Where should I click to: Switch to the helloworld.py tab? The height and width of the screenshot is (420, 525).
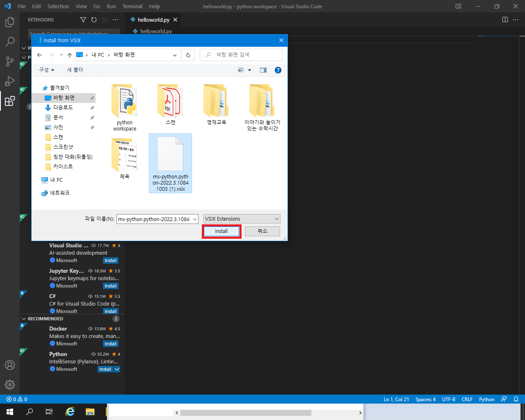[153, 20]
